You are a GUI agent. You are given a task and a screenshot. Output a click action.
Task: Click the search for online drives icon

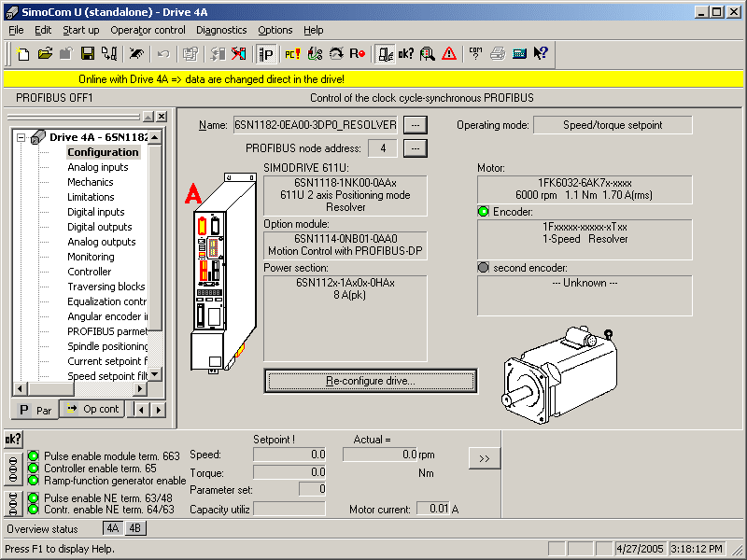click(136, 54)
